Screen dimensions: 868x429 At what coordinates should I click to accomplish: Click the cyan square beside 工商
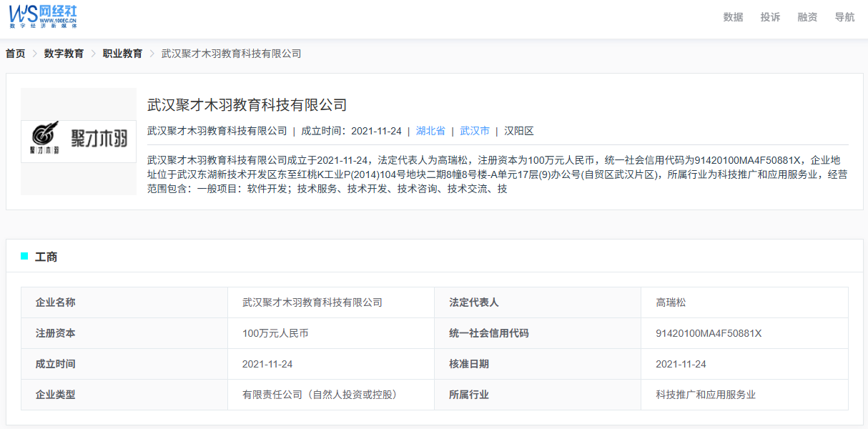24,256
